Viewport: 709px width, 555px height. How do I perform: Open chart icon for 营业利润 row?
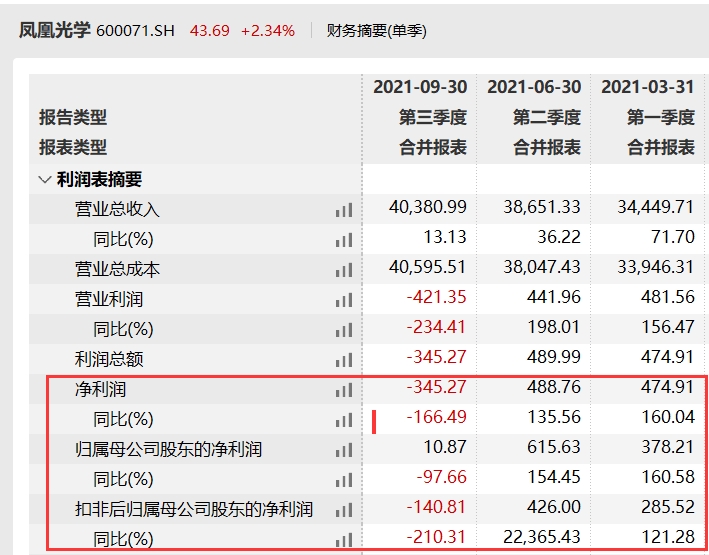click(x=344, y=300)
